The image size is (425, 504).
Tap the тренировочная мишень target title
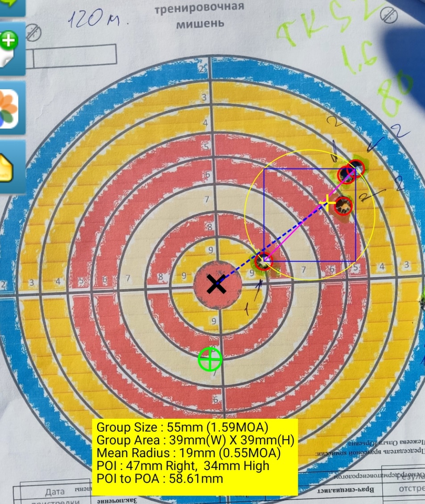(x=199, y=16)
